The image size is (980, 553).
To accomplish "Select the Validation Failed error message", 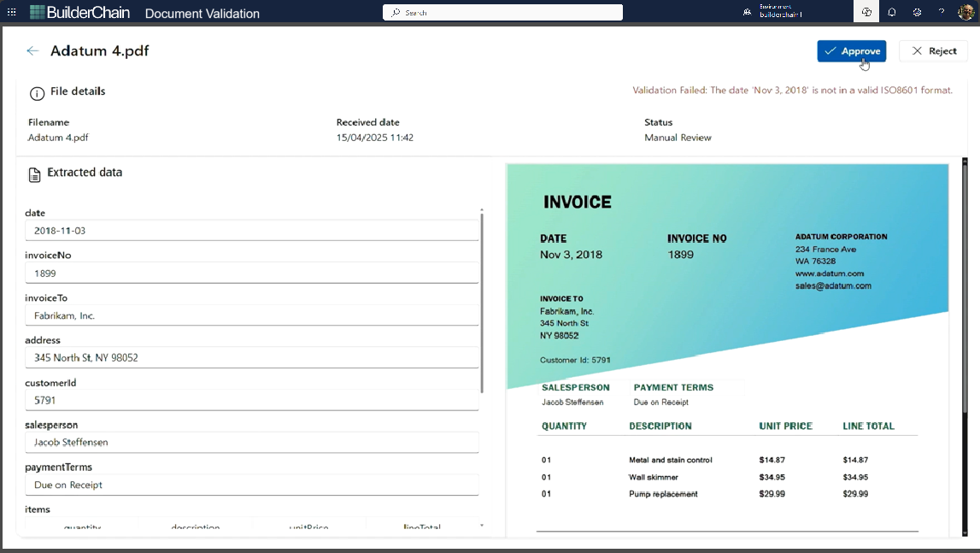I will click(793, 90).
